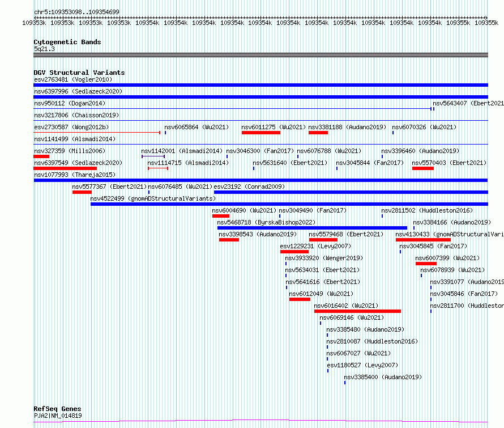
Task: Click the nsv1114715 (Alsmadi2014) label
Action: point(188,163)
